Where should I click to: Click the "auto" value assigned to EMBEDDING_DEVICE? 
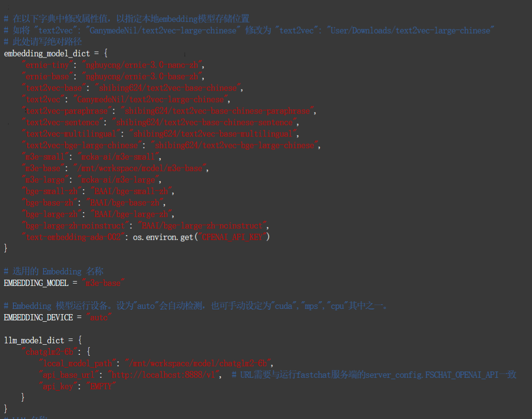(98, 317)
